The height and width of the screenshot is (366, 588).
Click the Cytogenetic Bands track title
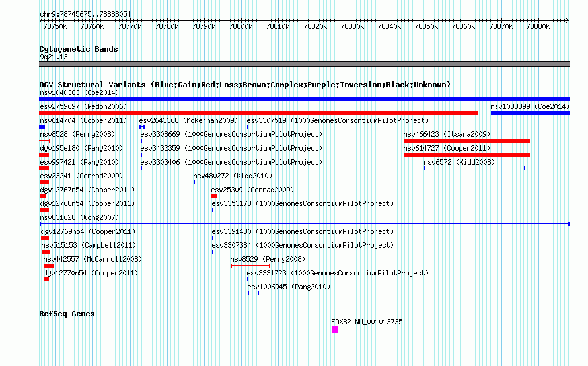(x=79, y=49)
